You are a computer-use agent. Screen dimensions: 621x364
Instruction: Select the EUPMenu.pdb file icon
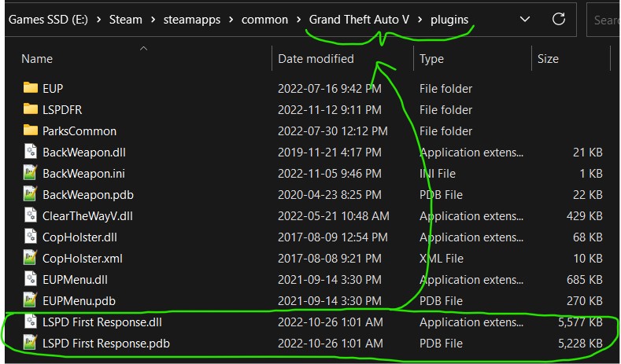click(31, 300)
